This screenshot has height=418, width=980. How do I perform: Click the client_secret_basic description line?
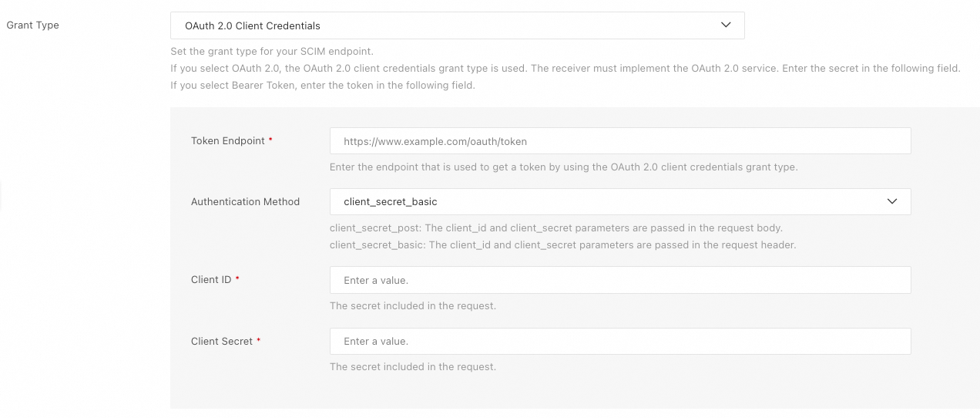point(562,245)
